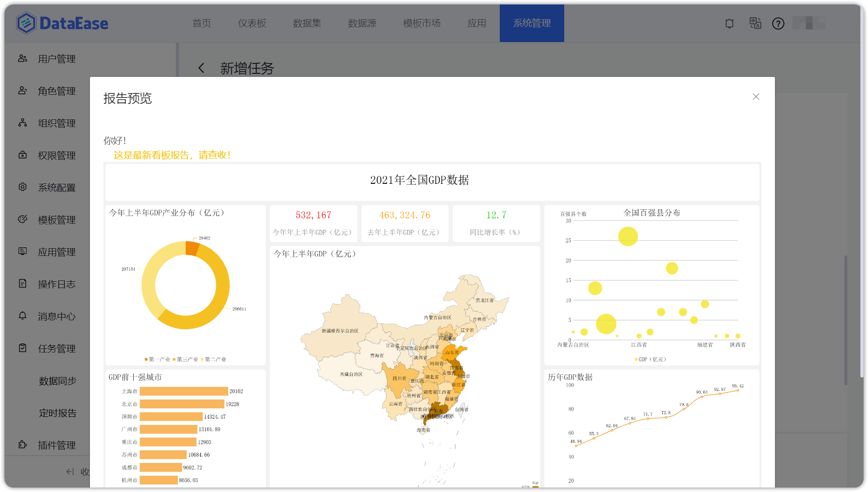Click the 2021年全国GDP数据 title
This screenshot has width=868, height=492.
click(419, 180)
